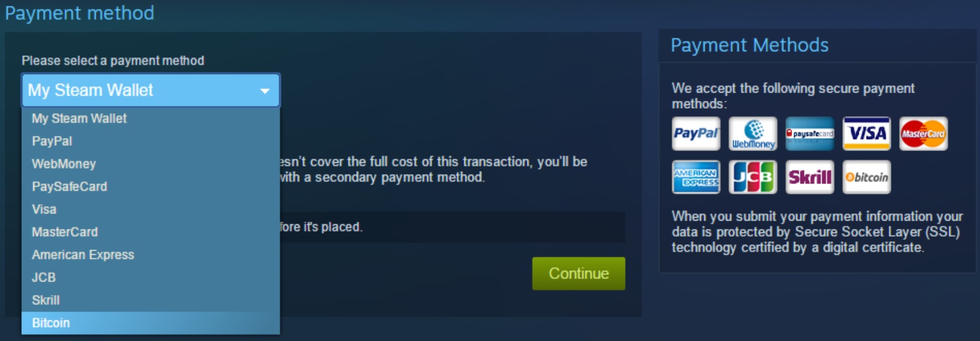Click the bitcoin logo
980x341 pixels.
pos(866,177)
